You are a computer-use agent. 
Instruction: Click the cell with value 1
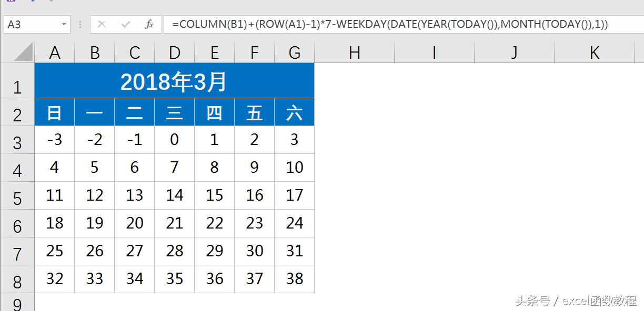coord(215,140)
